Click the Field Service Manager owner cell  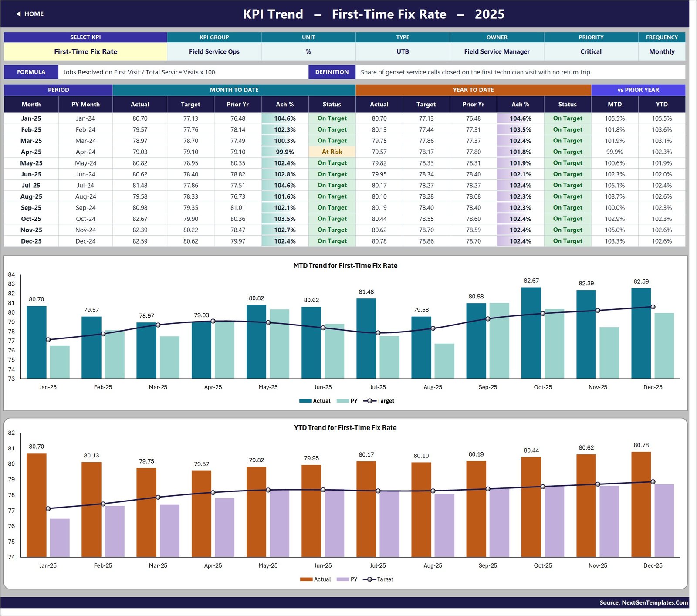(497, 51)
